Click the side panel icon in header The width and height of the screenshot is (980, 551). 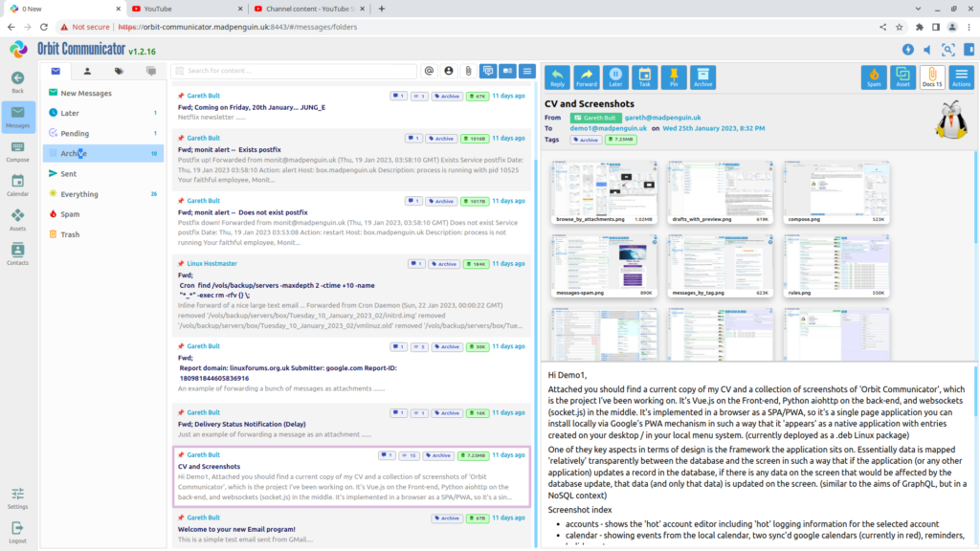click(x=969, y=50)
